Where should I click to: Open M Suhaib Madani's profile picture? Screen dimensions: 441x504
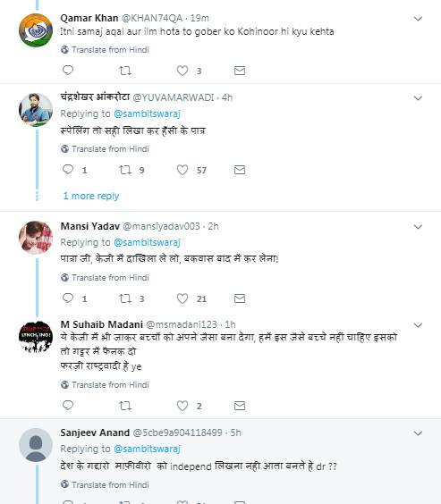coord(36,337)
